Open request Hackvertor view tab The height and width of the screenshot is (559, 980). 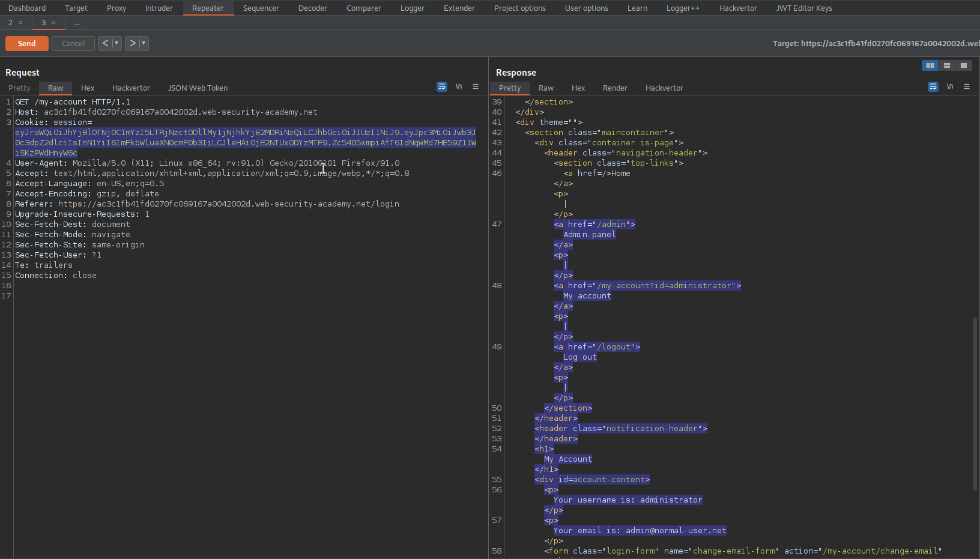coord(131,88)
